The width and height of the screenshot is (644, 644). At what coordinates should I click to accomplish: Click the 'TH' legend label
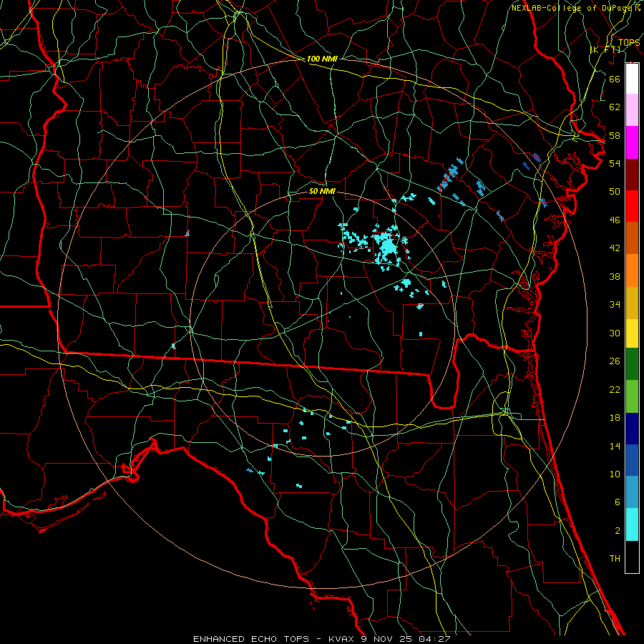tap(615, 559)
